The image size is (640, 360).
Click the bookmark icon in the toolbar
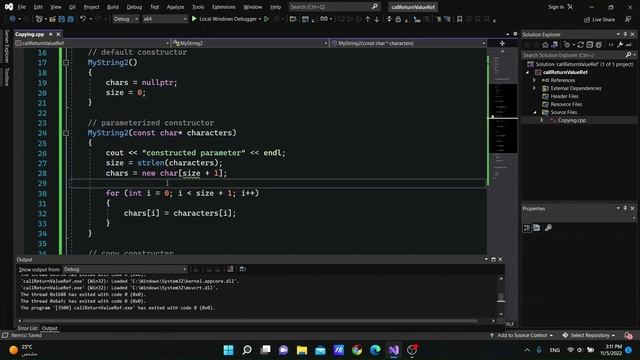(460, 19)
